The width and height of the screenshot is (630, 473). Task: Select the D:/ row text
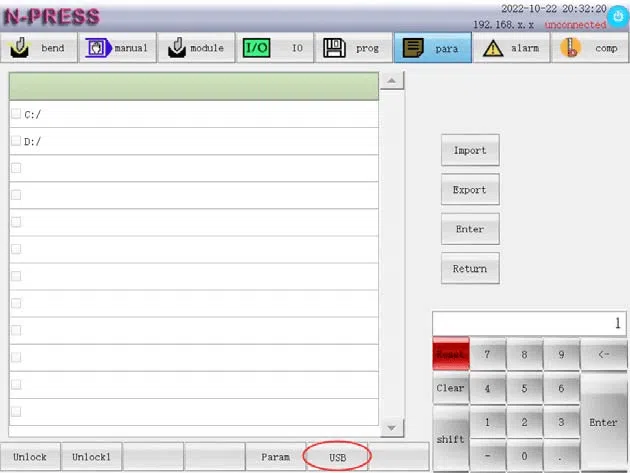33,141
